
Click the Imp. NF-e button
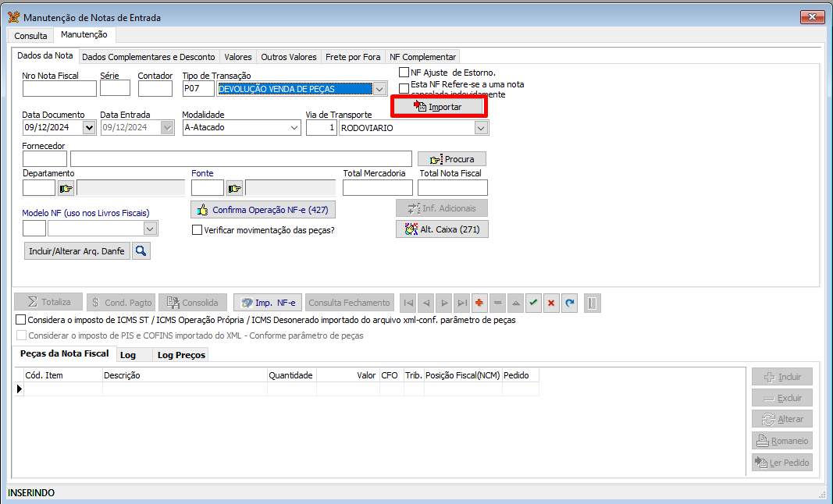coord(268,302)
